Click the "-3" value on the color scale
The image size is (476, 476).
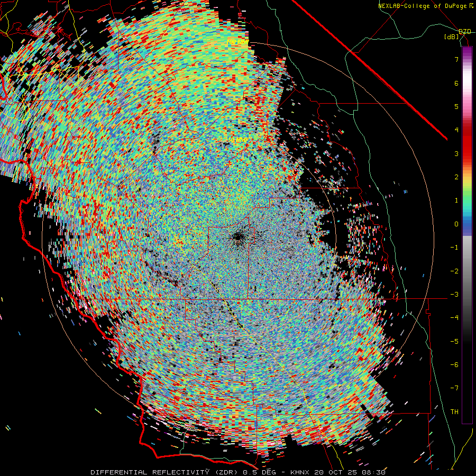(x=454, y=295)
